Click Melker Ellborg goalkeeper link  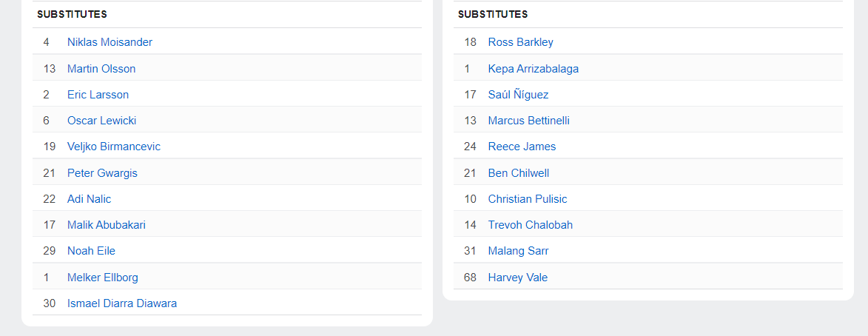[x=102, y=278]
